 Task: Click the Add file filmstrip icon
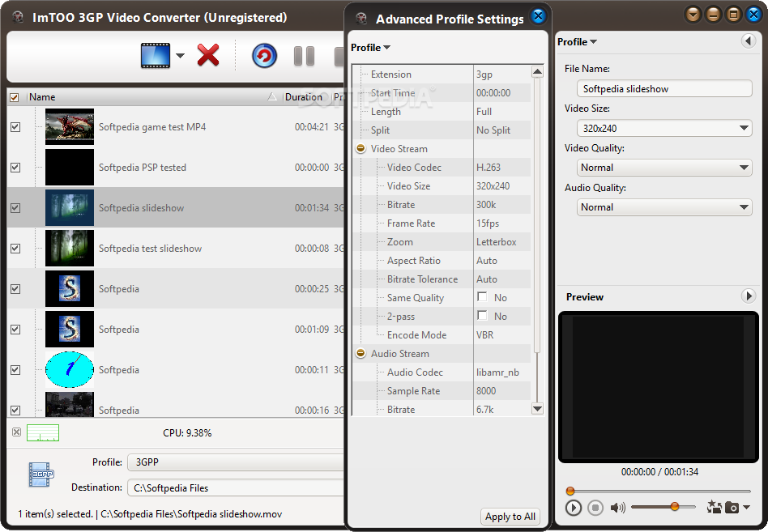pyautogui.click(x=156, y=55)
